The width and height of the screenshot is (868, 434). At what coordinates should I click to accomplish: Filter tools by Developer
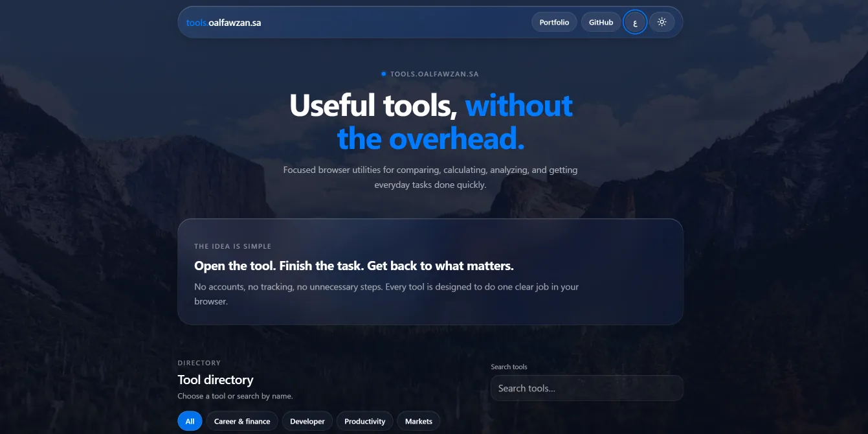click(x=307, y=421)
